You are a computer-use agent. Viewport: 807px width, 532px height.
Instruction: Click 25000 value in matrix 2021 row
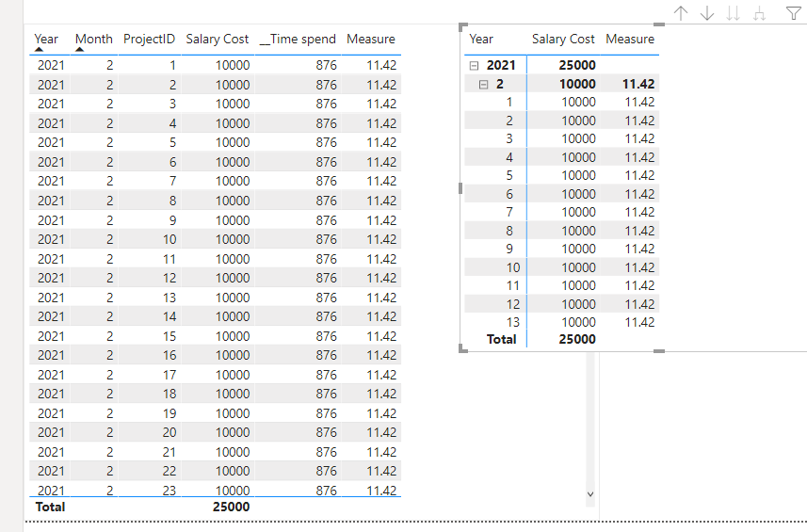(577, 65)
